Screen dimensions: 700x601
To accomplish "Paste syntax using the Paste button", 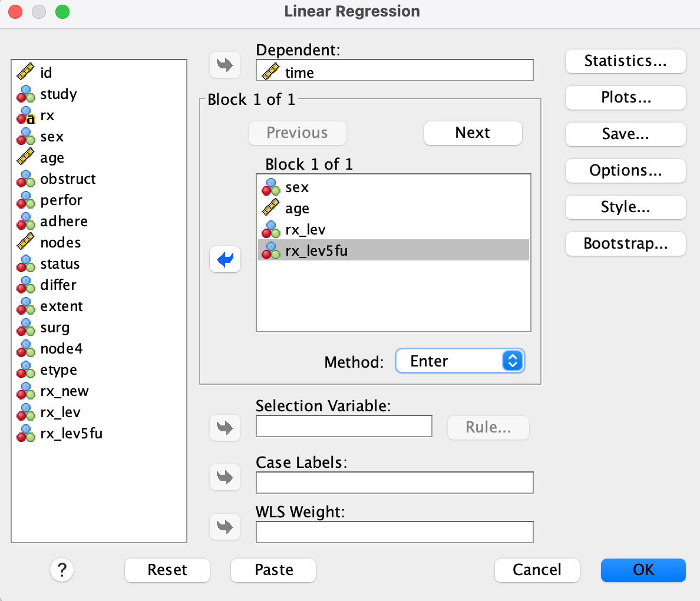I will point(273,570).
